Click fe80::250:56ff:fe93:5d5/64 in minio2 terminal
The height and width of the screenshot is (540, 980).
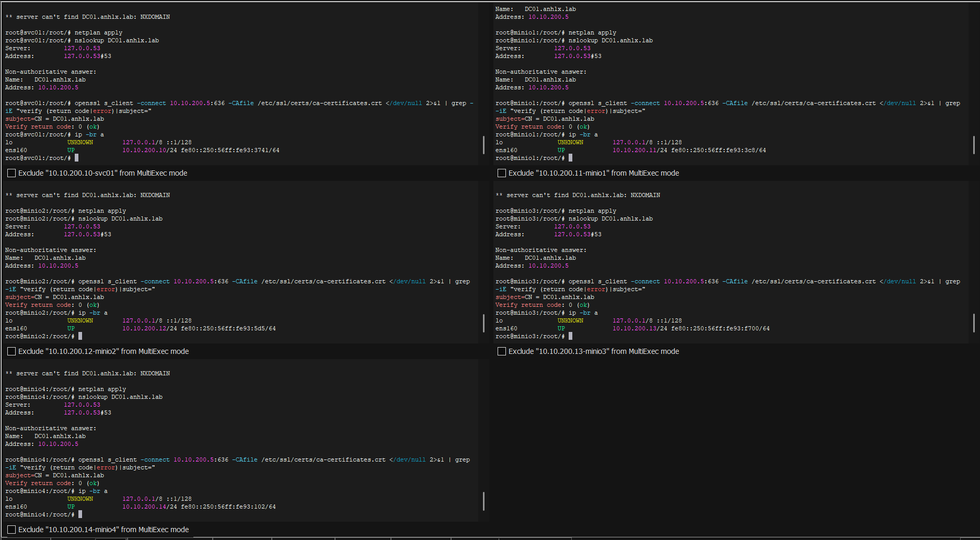pyautogui.click(x=228, y=329)
